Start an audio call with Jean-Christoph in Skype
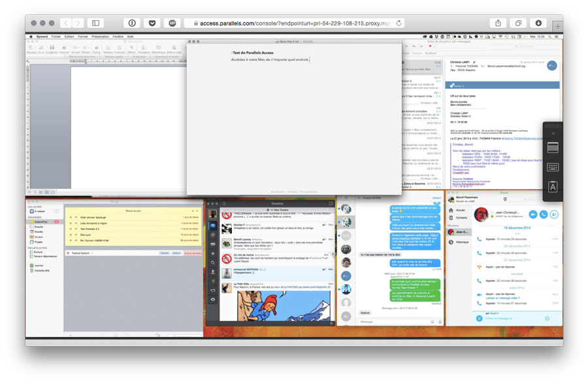Screen dimensions: 588x382 [544, 214]
